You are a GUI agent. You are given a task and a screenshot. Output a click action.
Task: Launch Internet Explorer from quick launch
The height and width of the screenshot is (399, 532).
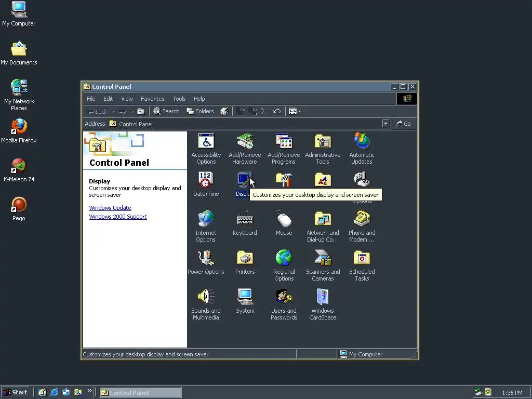pyautogui.click(x=54, y=393)
